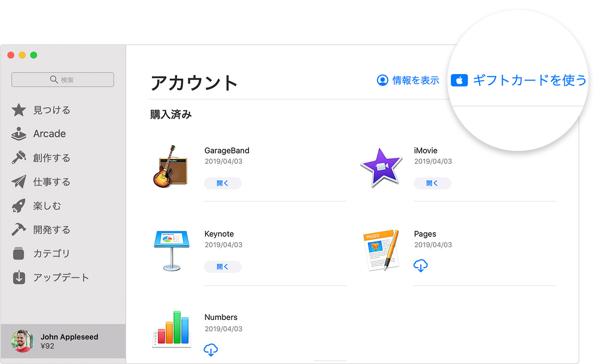Click the download arrow icon beside アップデート

click(19, 277)
